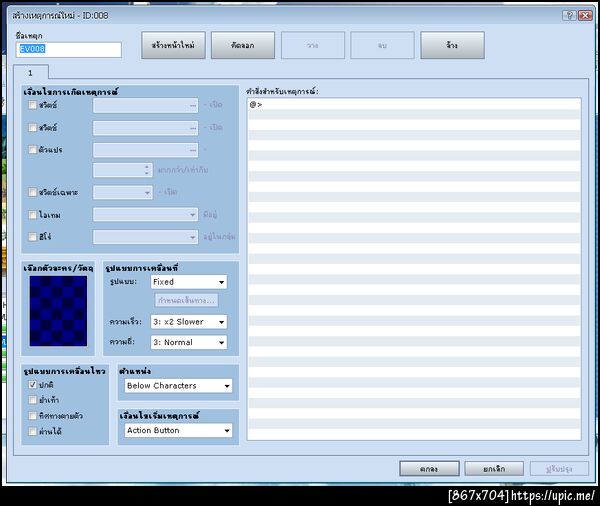The width and height of the screenshot is (600, 506).
Task: Open the item condition dropdown
Action: tap(145, 215)
